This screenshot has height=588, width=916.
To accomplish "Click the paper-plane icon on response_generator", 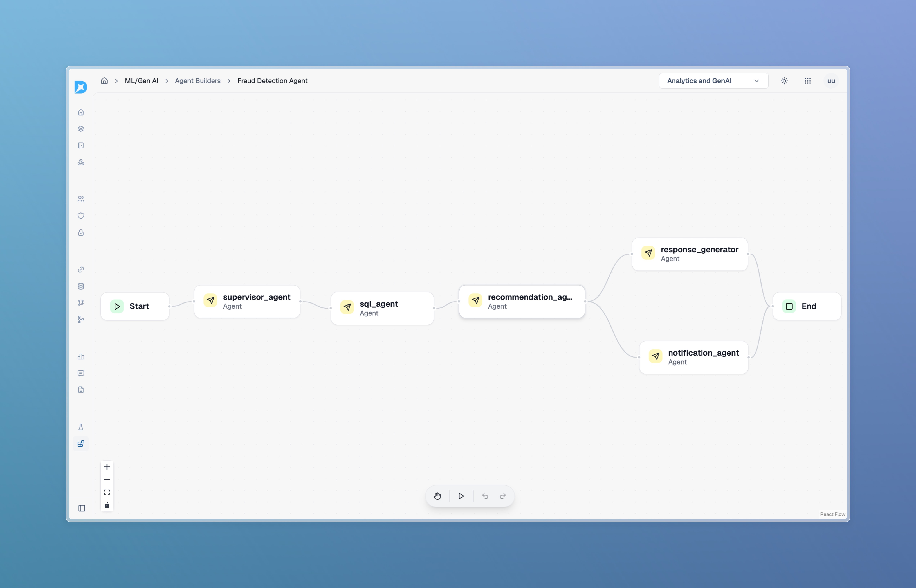I will (x=648, y=252).
